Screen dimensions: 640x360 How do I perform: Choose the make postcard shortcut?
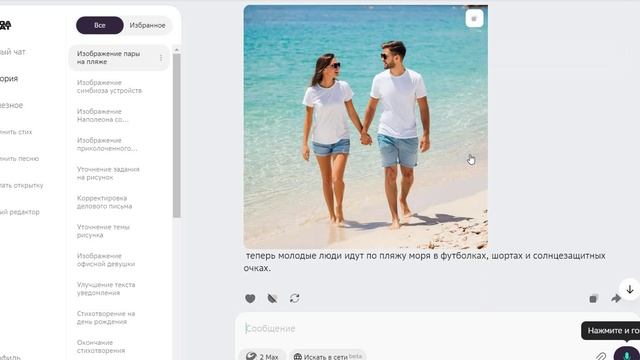click(22, 185)
